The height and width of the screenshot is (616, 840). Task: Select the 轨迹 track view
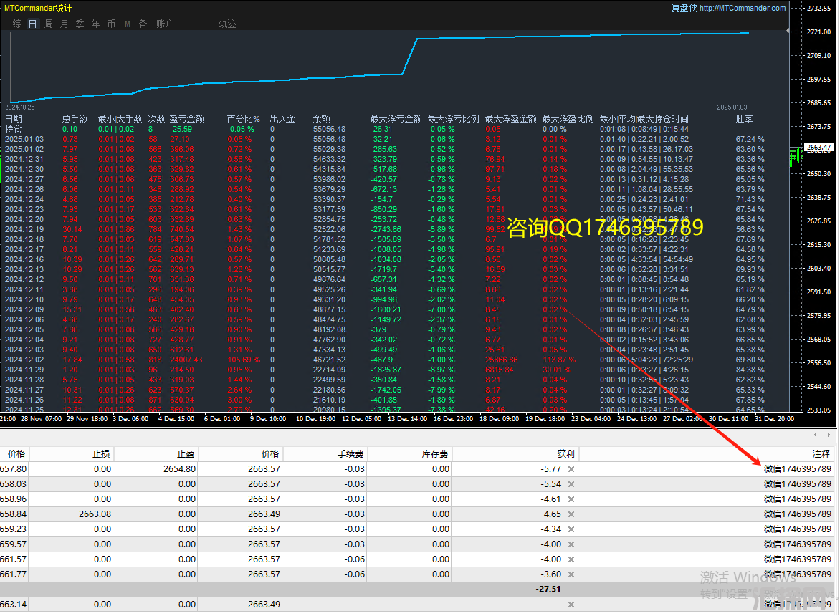tap(227, 24)
